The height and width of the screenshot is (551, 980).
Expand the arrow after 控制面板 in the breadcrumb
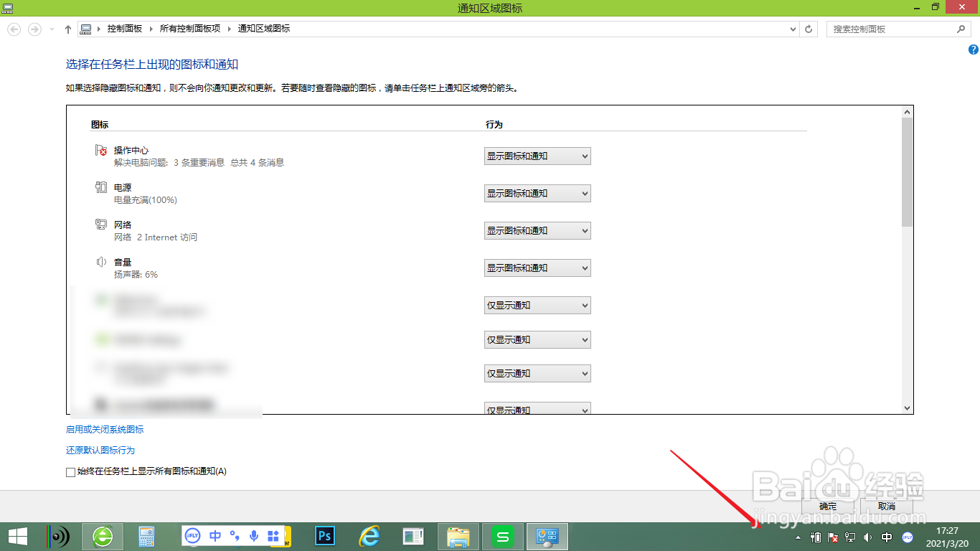coord(151,29)
